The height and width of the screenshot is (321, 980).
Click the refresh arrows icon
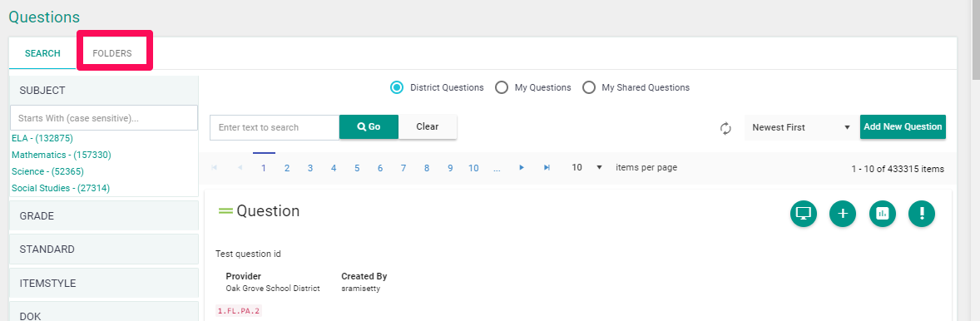(x=725, y=128)
